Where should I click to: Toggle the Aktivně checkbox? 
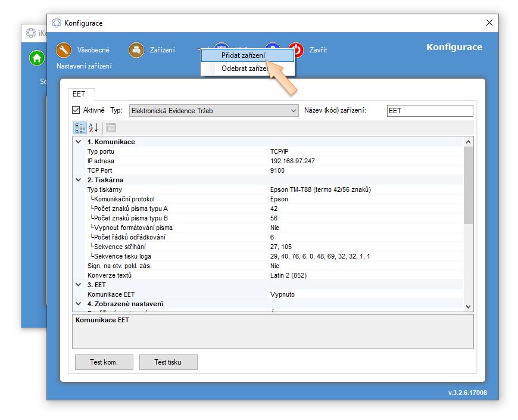pyautogui.click(x=76, y=110)
